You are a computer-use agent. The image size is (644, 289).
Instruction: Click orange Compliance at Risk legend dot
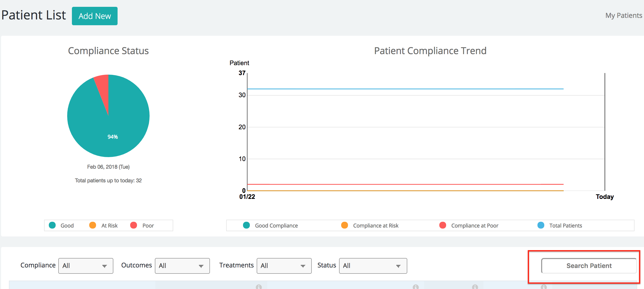(344, 225)
